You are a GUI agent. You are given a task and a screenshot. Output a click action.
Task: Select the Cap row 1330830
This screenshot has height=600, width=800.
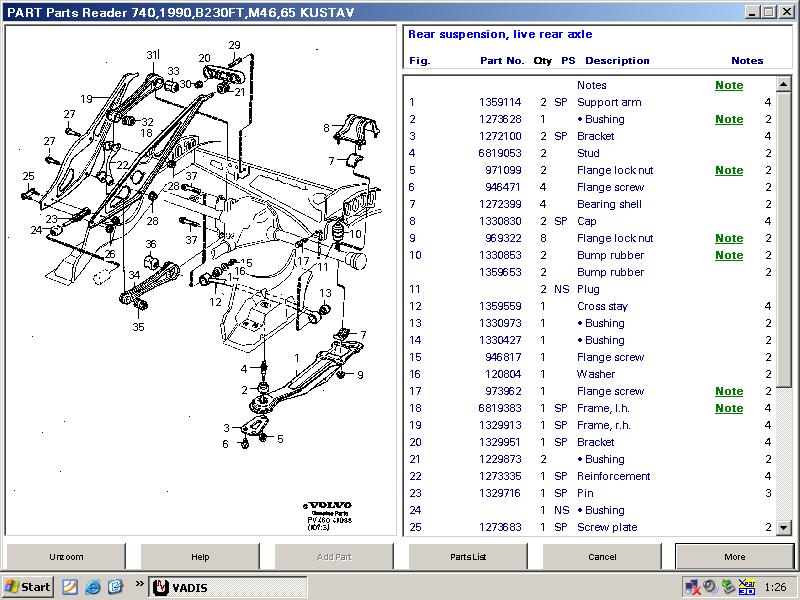point(590,221)
